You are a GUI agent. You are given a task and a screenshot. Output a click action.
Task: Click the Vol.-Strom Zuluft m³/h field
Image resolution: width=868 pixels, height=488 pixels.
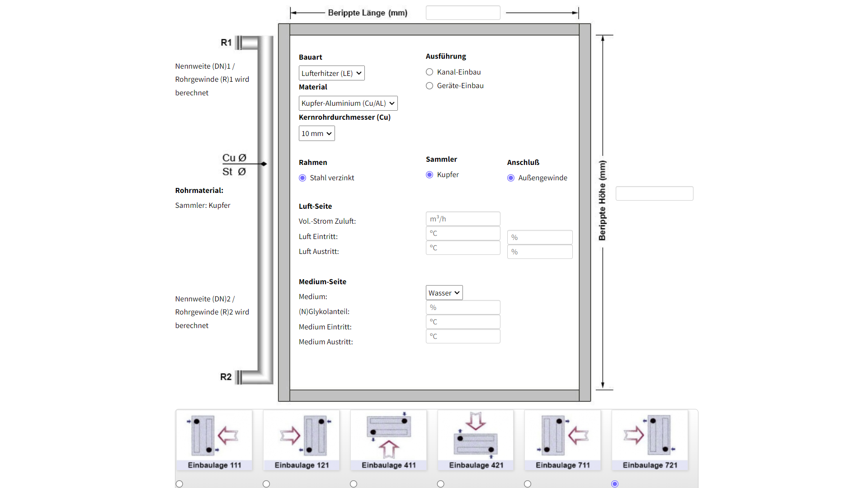463,219
